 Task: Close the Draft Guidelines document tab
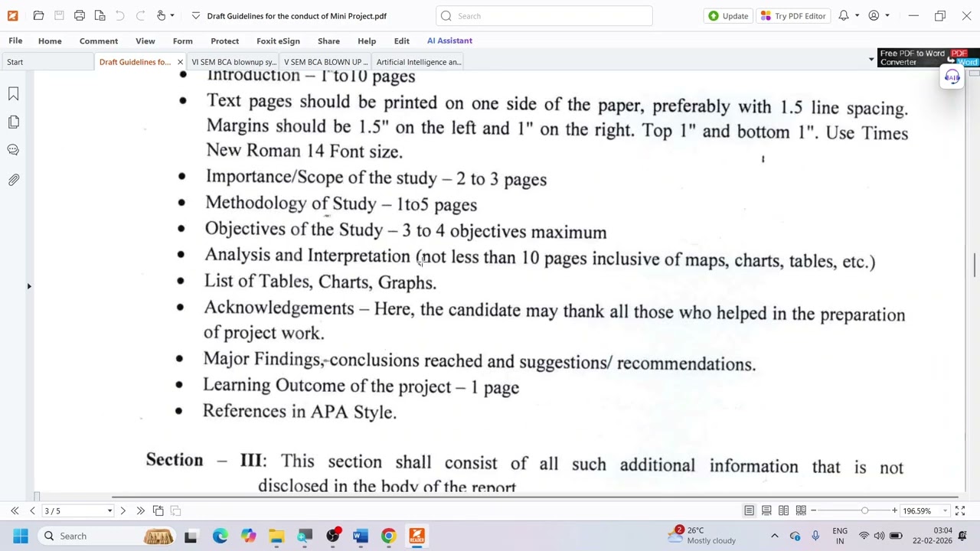point(180,62)
